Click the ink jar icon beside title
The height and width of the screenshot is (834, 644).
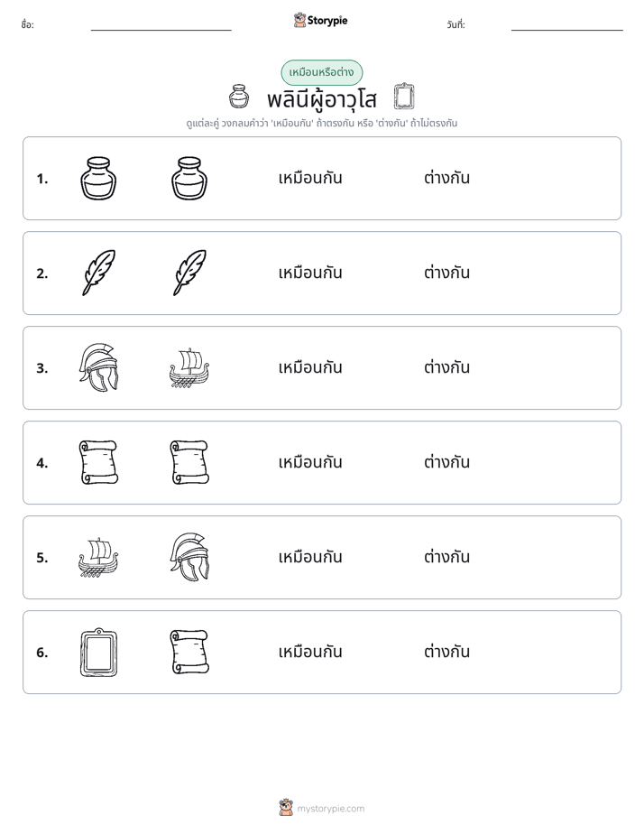(x=239, y=97)
